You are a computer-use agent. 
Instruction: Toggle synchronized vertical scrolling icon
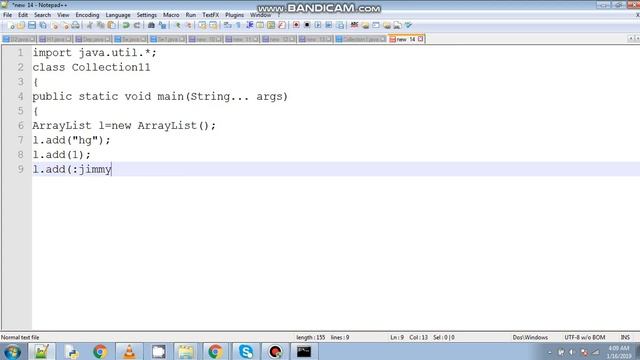coord(202,25)
